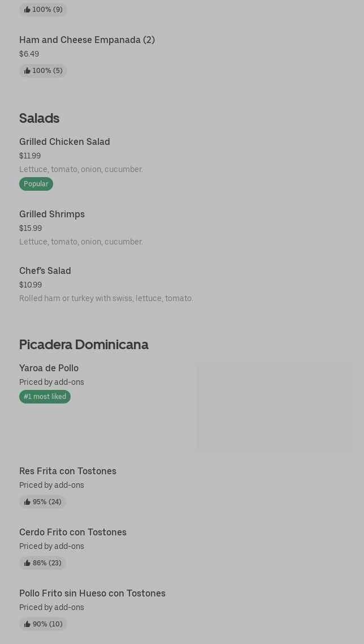The height and width of the screenshot is (644, 364).
Task: Select Chef's Salad menu item
Action: point(45,271)
